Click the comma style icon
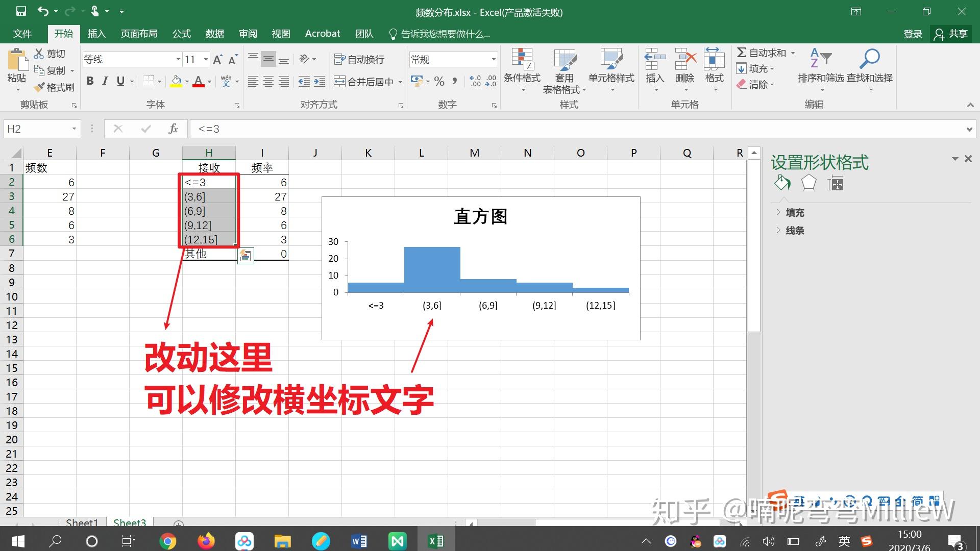This screenshot has width=980, height=551. point(455,81)
